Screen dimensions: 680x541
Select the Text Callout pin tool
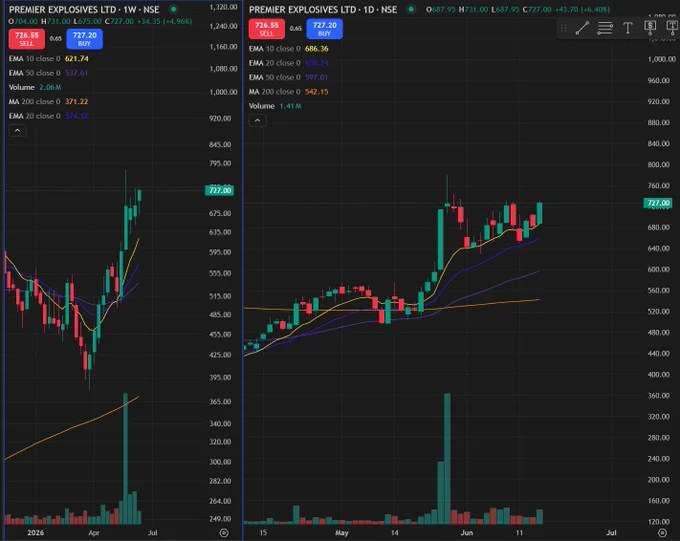[x=672, y=28]
